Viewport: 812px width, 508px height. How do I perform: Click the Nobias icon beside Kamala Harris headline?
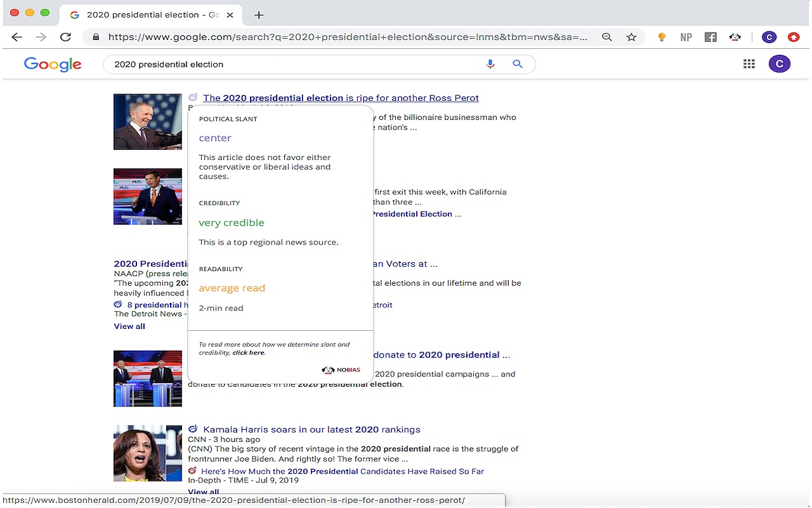coord(193,429)
